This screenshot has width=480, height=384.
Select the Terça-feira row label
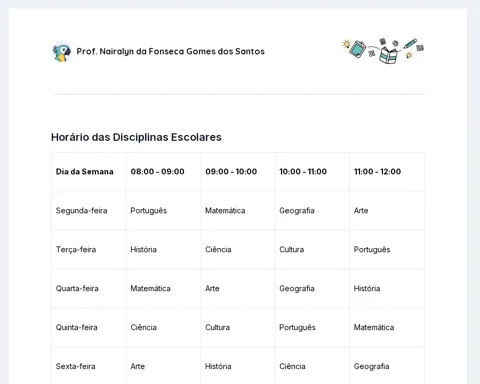[76, 250]
